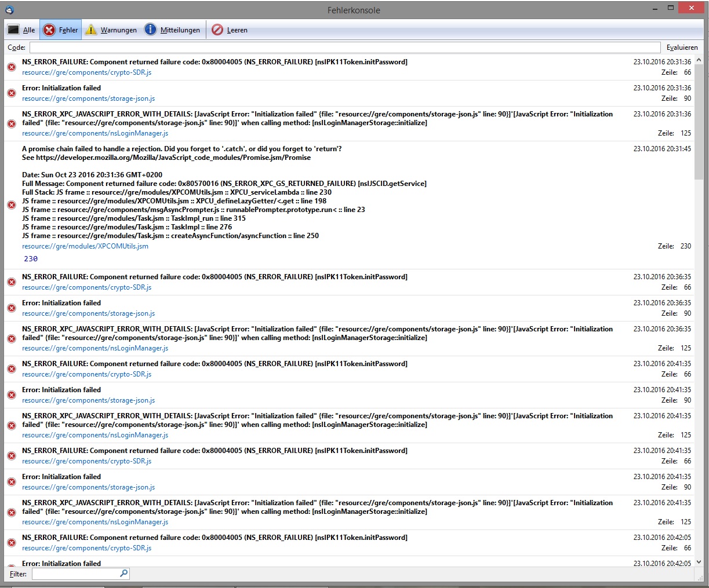Click the magnifier icon in Filter field
Screen dimensions: 709x588
tap(123, 574)
